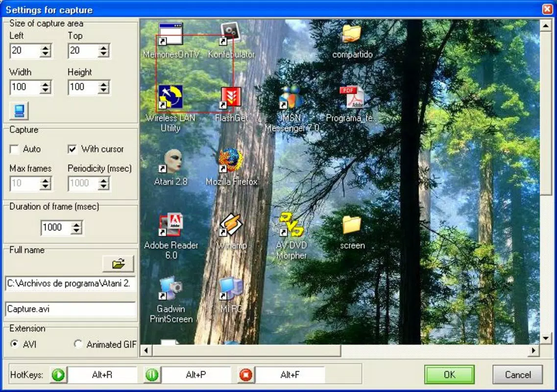Viewport: 557px width, 392px height.
Task: Select the Mozilla Firefox icon
Action: (231, 161)
